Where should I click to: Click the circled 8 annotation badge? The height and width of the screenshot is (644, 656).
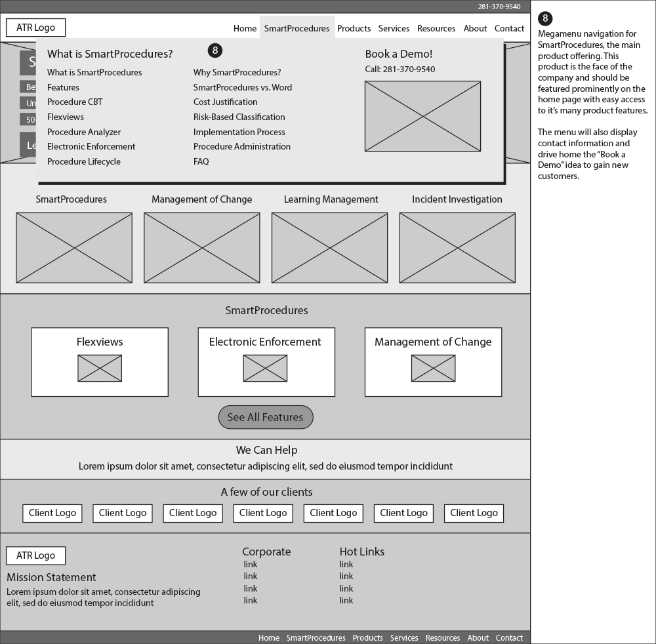point(215,50)
